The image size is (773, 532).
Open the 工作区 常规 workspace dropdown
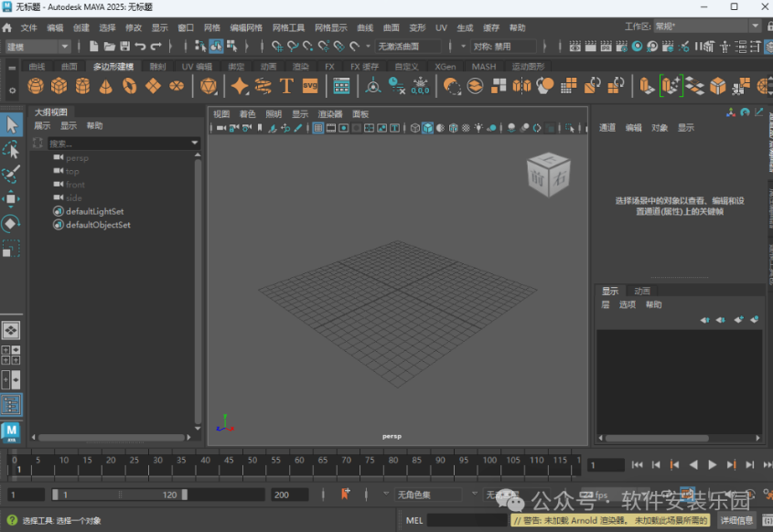tap(706, 27)
